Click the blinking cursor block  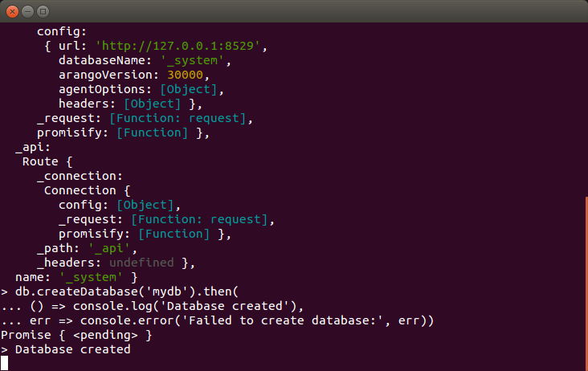tap(4, 363)
